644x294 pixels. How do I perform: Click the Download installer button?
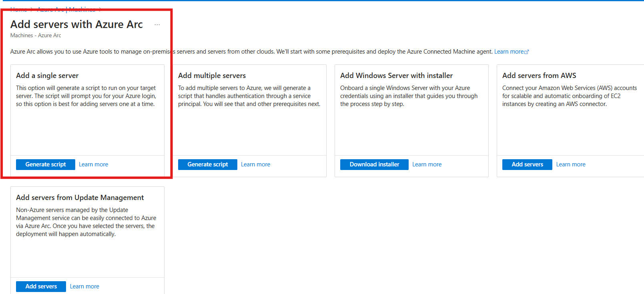[374, 164]
